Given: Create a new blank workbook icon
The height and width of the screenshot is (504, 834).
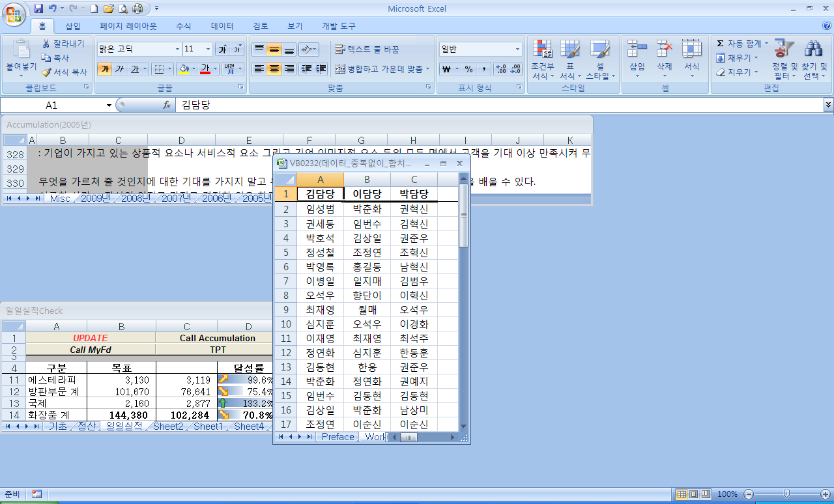Looking at the screenshot, I should pyautogui.click(x=94, y=8).
